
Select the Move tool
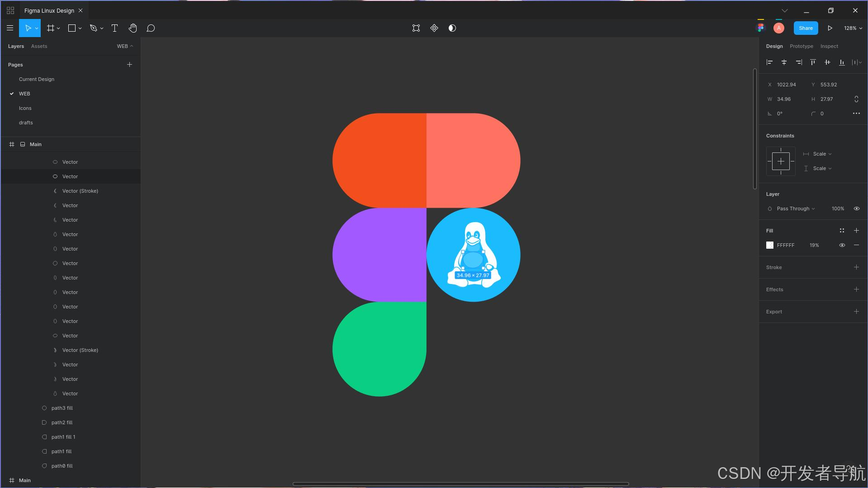[x=27, y=28]
